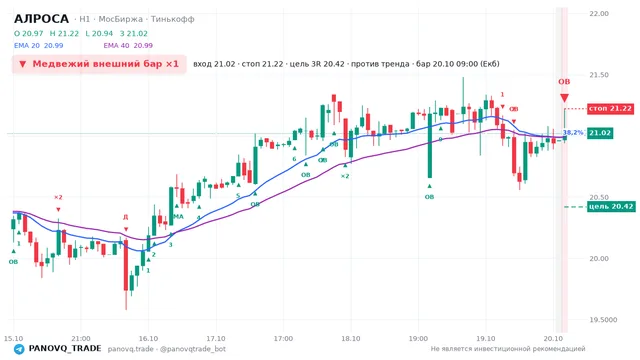Click green "4" bar count label
This screenshot has height=360, width=640.
pyautogui.click(x=199, y=218)
